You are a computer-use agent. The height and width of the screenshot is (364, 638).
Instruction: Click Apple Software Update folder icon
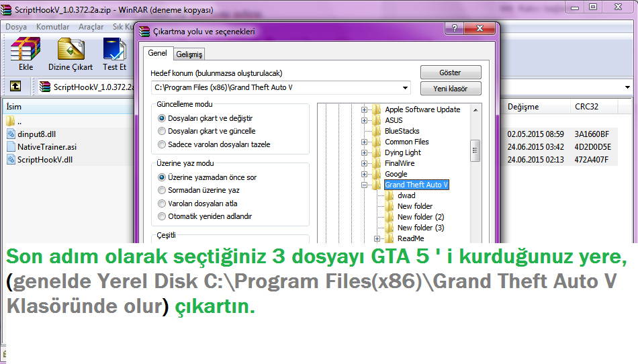tap(377, 109)
